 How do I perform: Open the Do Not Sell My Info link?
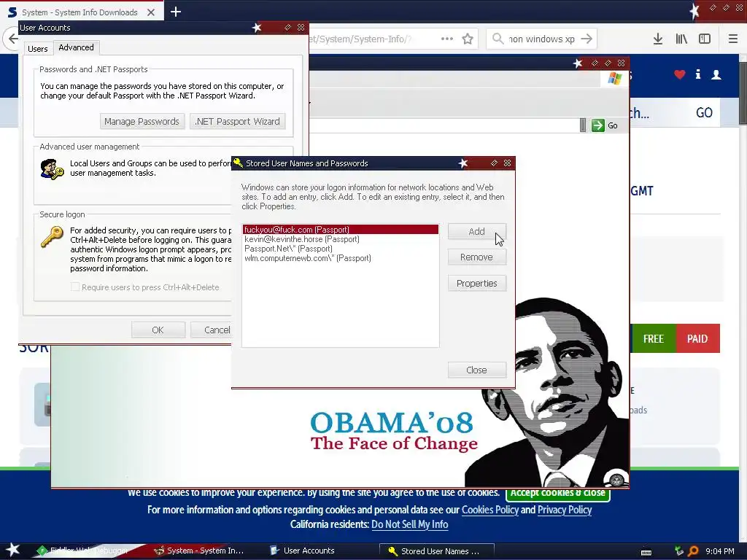coord(410,525)
